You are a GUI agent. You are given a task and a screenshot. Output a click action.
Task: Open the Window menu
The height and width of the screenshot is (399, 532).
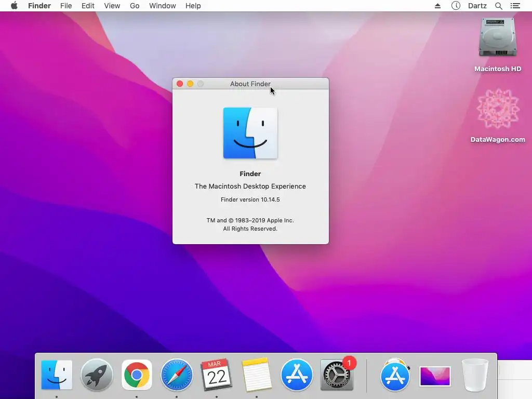click(163, 6)
